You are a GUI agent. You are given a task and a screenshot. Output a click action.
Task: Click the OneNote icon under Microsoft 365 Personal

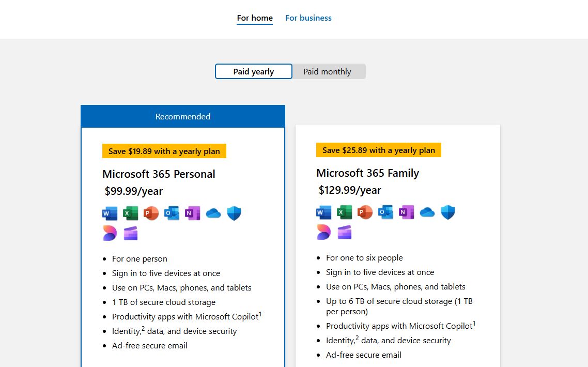[193, 213]
